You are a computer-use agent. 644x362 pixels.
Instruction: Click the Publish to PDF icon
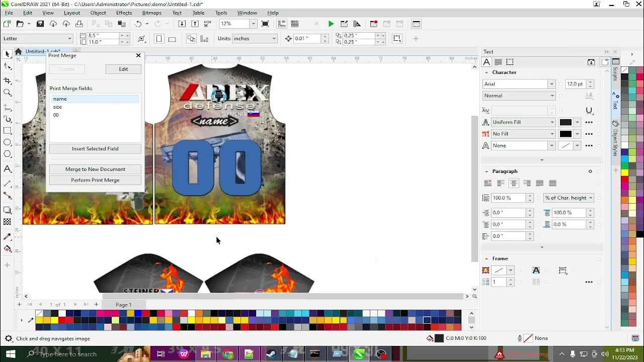(x=209, y=24)
